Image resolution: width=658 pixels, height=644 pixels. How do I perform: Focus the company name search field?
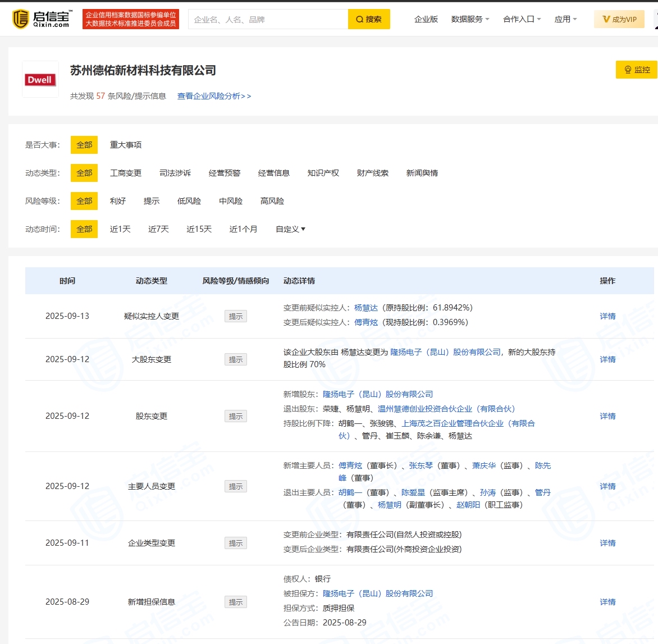point(268,19)
